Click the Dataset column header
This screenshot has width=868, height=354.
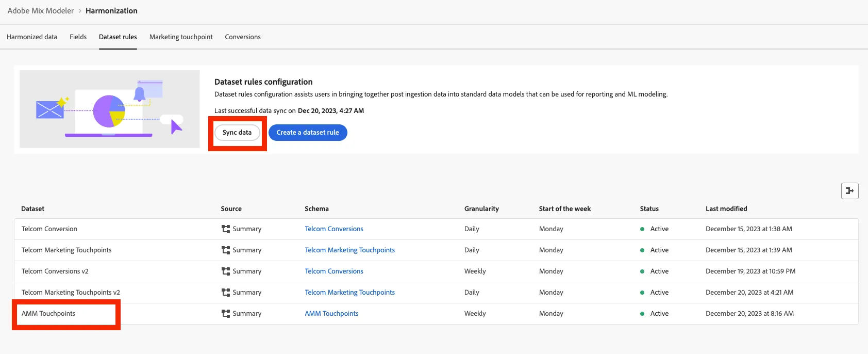click(x=33, y=209)
